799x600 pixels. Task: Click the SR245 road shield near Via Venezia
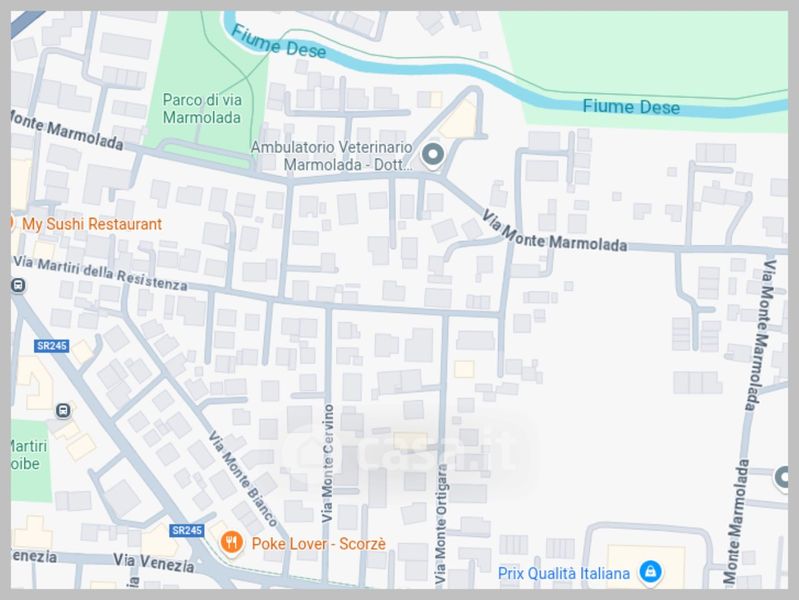[x=187, y=530]
